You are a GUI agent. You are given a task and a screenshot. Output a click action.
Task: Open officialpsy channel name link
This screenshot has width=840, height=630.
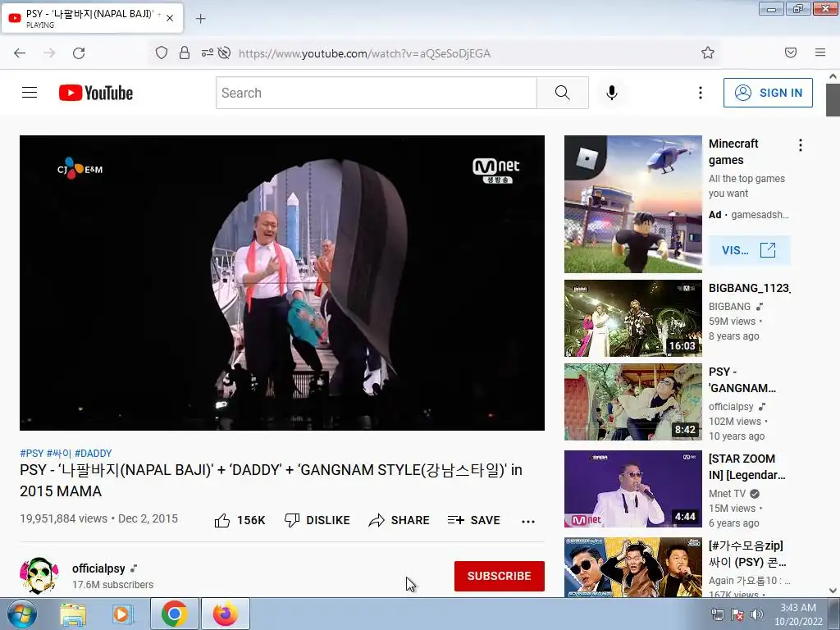point(98,568)
